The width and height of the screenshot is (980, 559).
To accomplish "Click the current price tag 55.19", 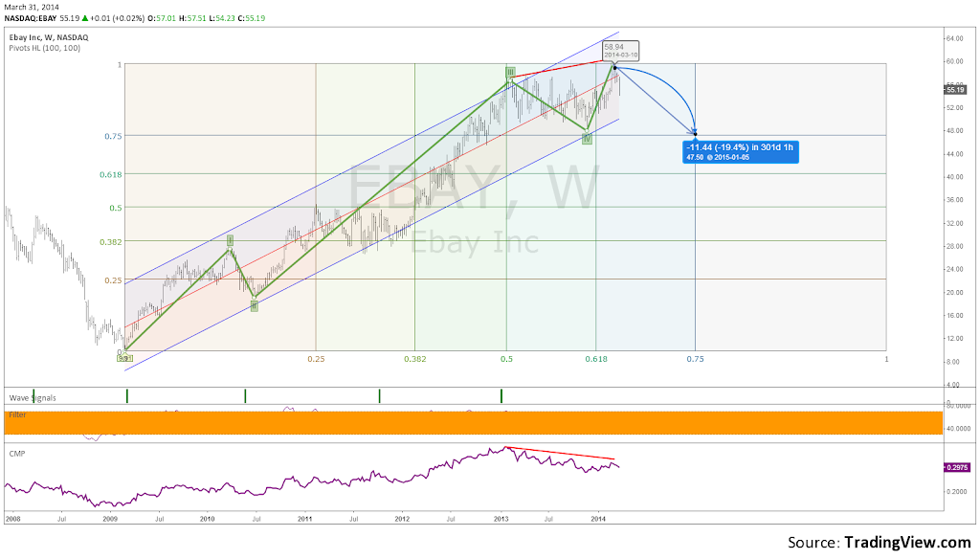I will coord(955,90).
